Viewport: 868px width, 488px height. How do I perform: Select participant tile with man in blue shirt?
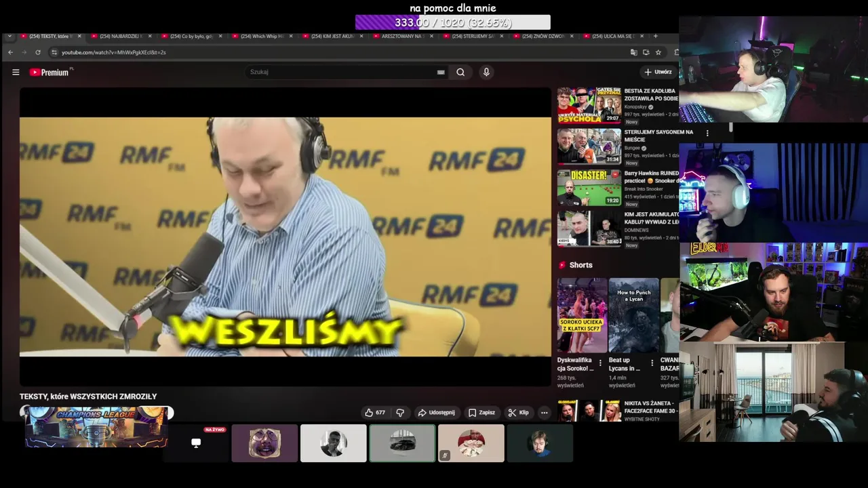(x=540, y=443)
